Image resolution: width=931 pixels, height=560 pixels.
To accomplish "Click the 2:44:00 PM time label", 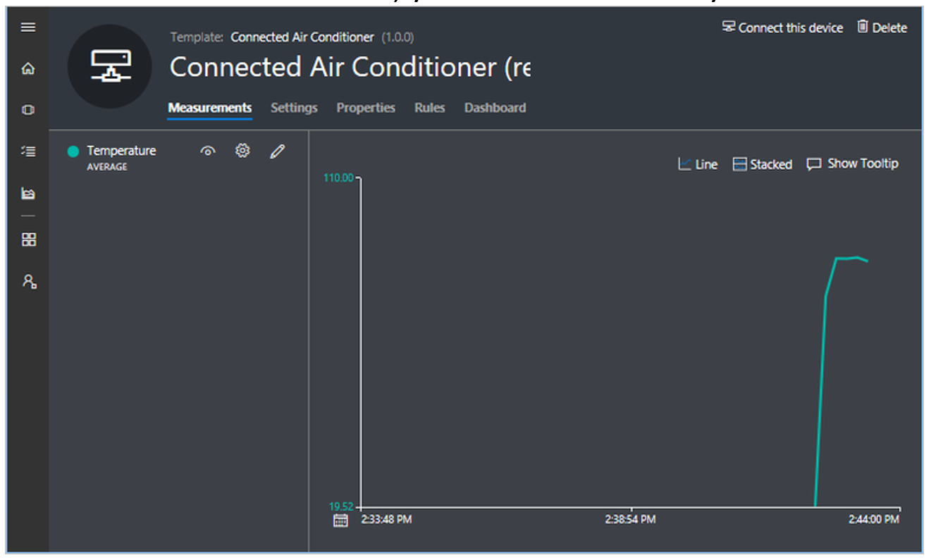I will (x=873, y=519).
